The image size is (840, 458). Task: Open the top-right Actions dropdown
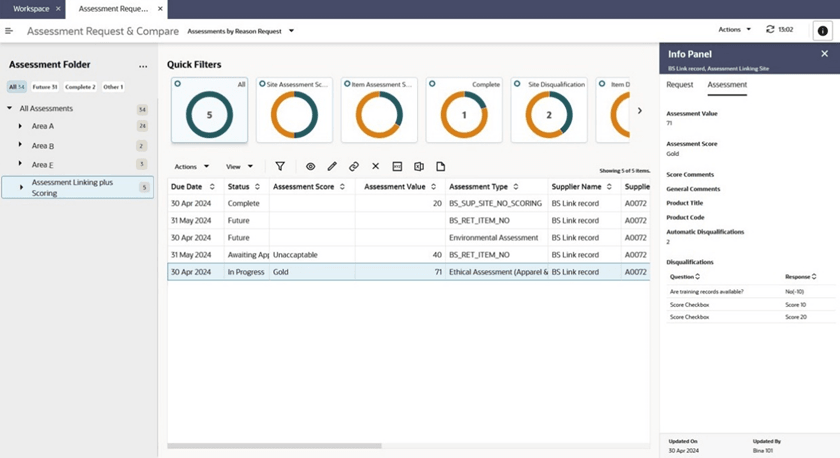point(734,29)
